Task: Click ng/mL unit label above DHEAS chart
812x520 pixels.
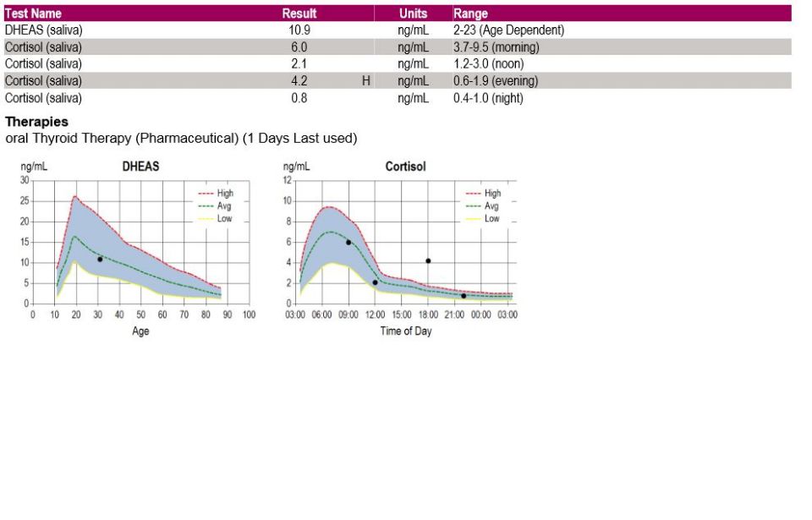Action: [x=34, y=167]
